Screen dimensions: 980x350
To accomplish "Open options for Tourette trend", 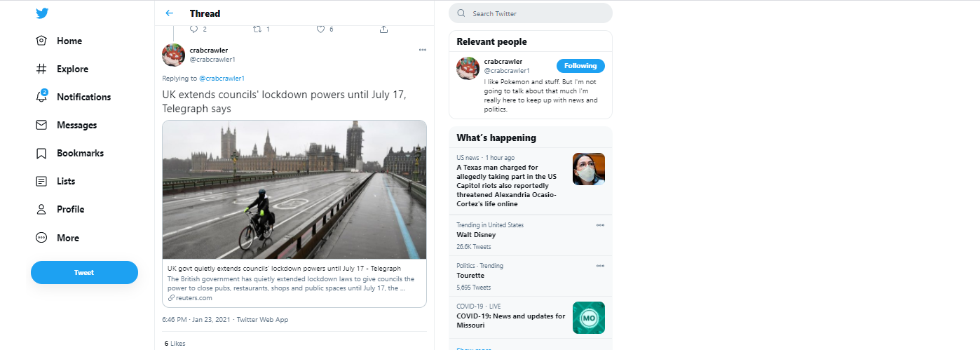I will (600, 266).
